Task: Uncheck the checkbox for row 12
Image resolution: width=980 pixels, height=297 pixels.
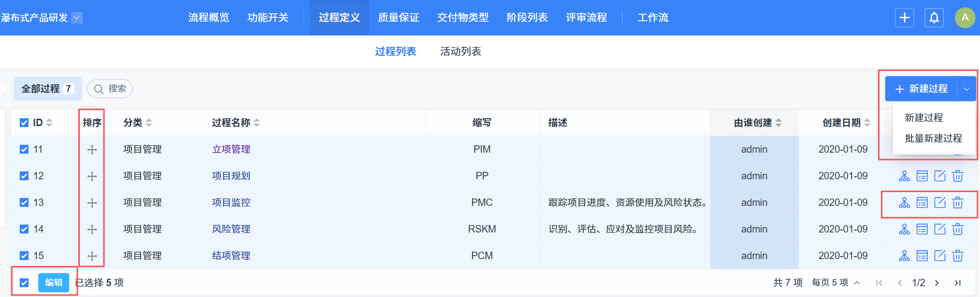Action: 24,176
